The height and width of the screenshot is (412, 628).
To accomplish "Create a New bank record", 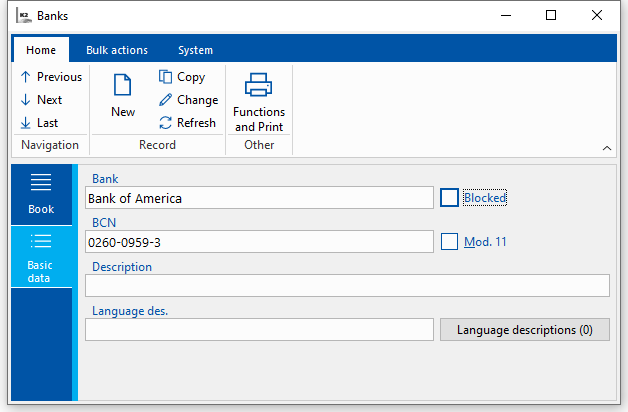I will pyautogui.click(x=123, y=96).
